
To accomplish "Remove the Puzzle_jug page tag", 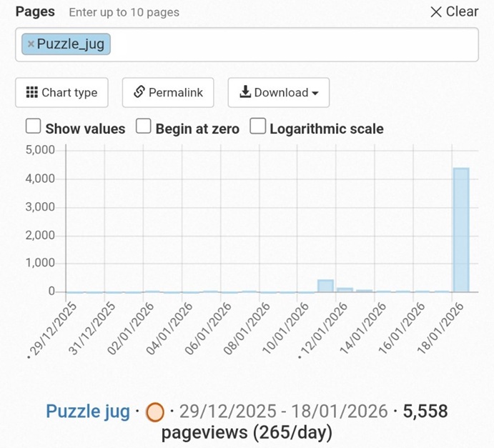I will pyautogui.click(x=31, y=44).
